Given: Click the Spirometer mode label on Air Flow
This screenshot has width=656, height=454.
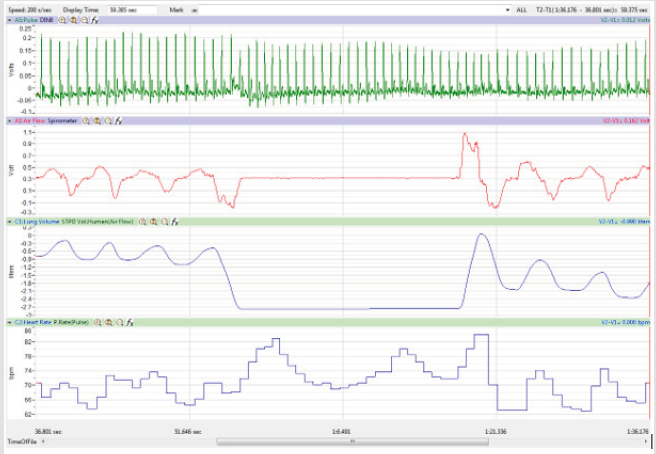Looking at the screenshot, I should [61, 120].
